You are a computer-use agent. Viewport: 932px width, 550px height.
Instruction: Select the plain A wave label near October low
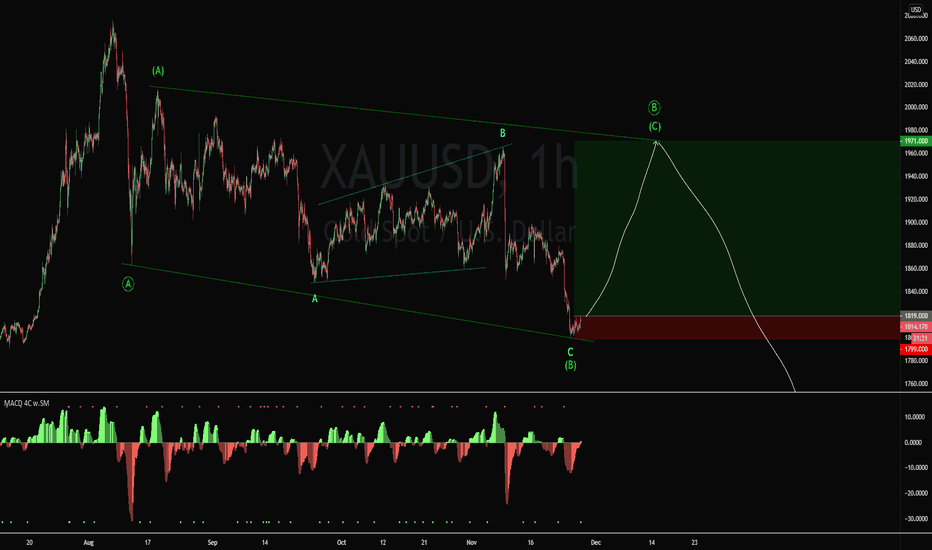tap(314, 299)
